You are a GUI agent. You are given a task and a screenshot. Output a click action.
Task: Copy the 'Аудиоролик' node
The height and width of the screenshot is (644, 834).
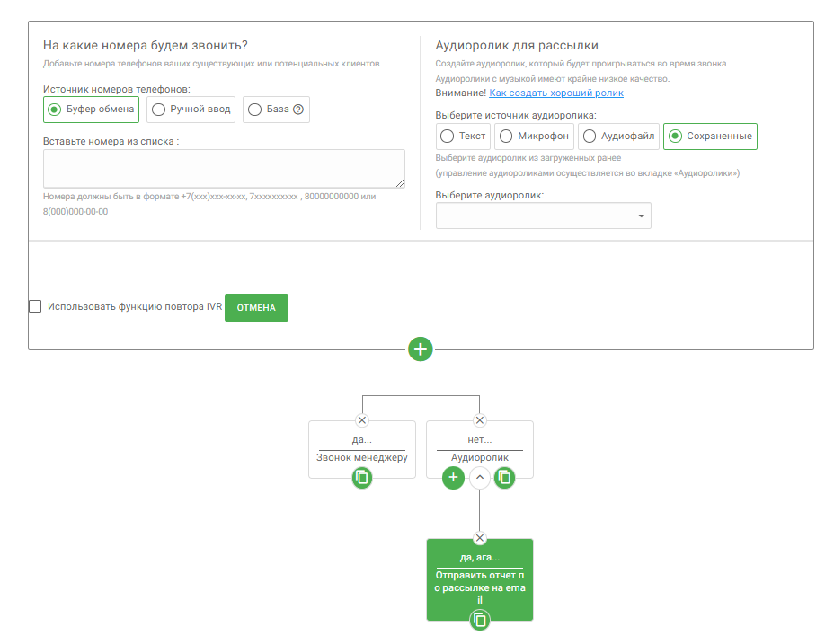tap(505, 478)
